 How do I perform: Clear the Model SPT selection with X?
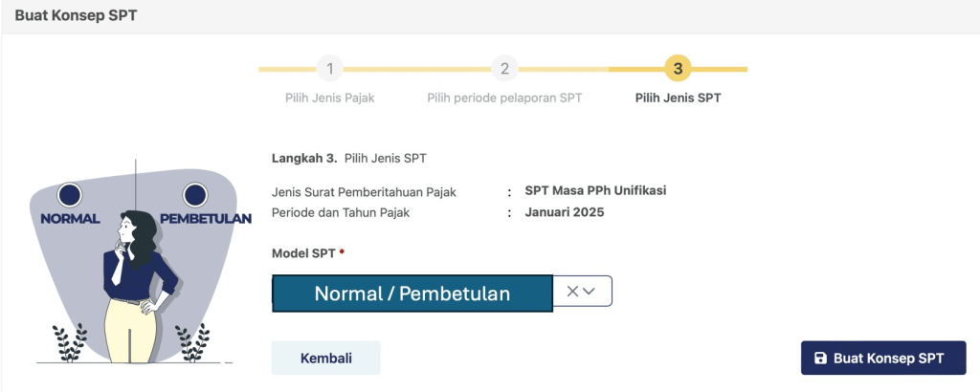[x=572, y=292]
